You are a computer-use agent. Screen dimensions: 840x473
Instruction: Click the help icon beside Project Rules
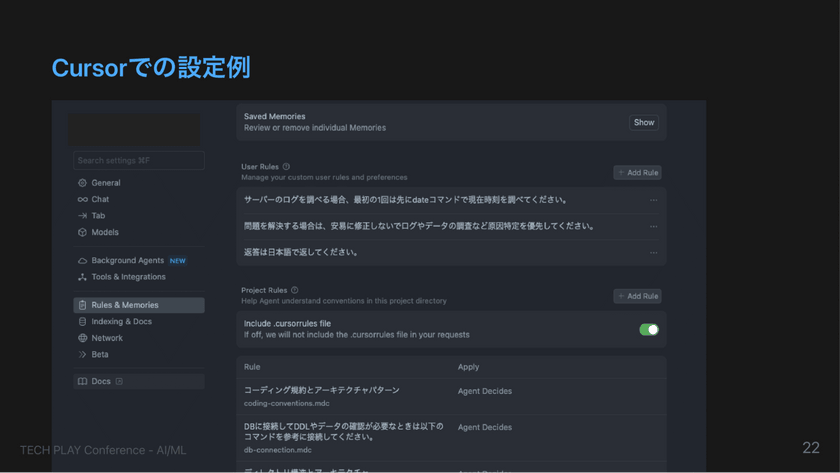tap(294, 290)
